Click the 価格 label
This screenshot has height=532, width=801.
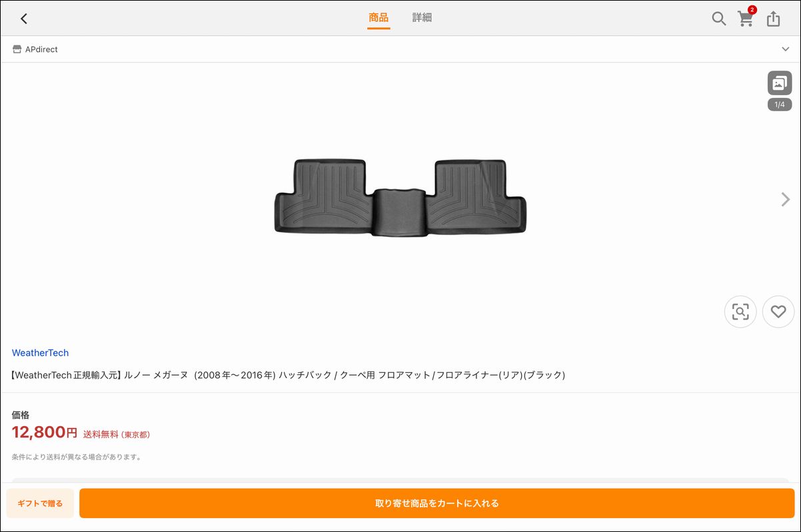[21, 415]
